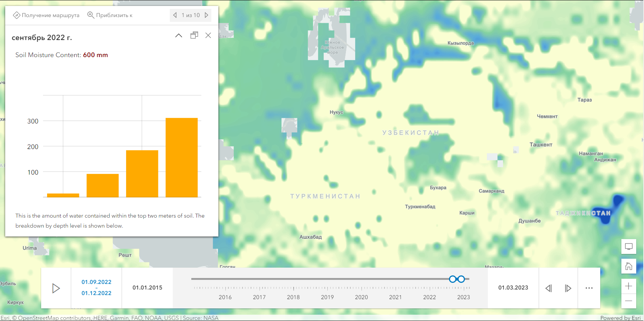
Task: Step to the previous time interval
Action: 549,288
